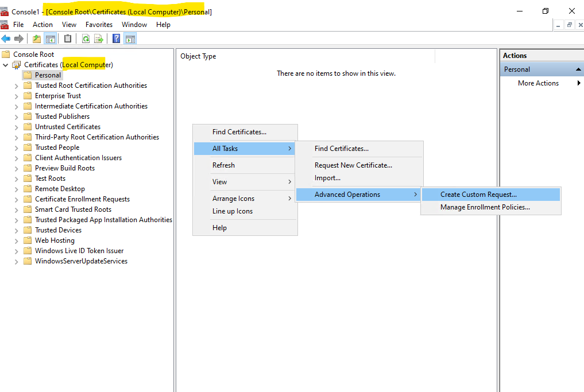Click the blue Help question mark icon
584x392 pixels.
(116, 38)
